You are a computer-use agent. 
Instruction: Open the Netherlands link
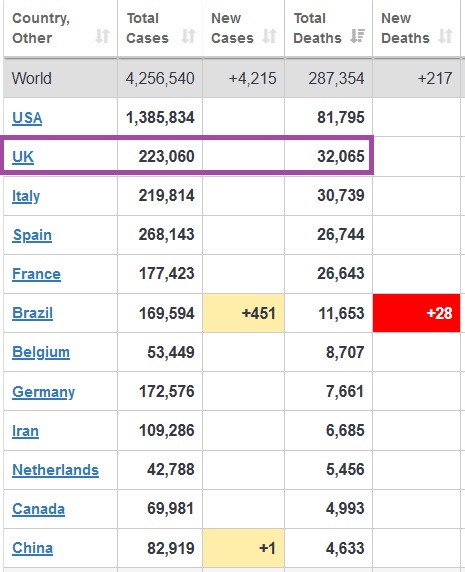tap(55, 470)
